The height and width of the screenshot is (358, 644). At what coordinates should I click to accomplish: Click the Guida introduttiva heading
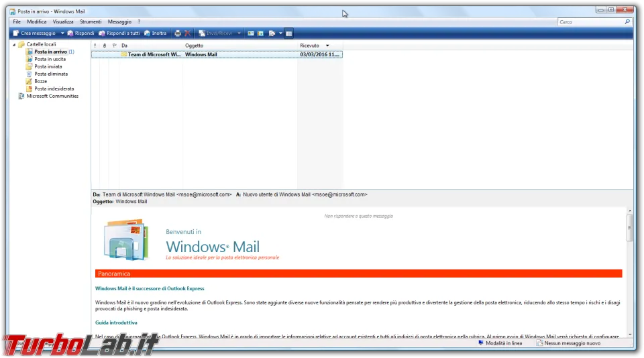116,322
